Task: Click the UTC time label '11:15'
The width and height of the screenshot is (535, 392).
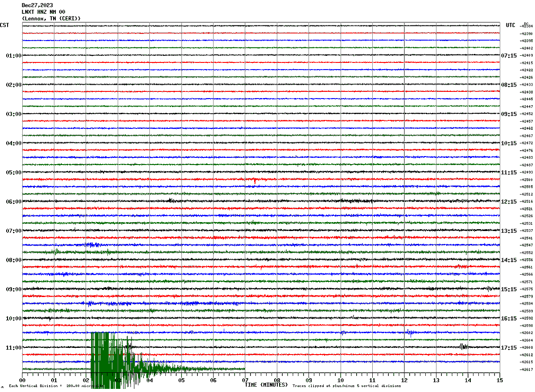Action: pyautogui.click(x=509, y=173)
